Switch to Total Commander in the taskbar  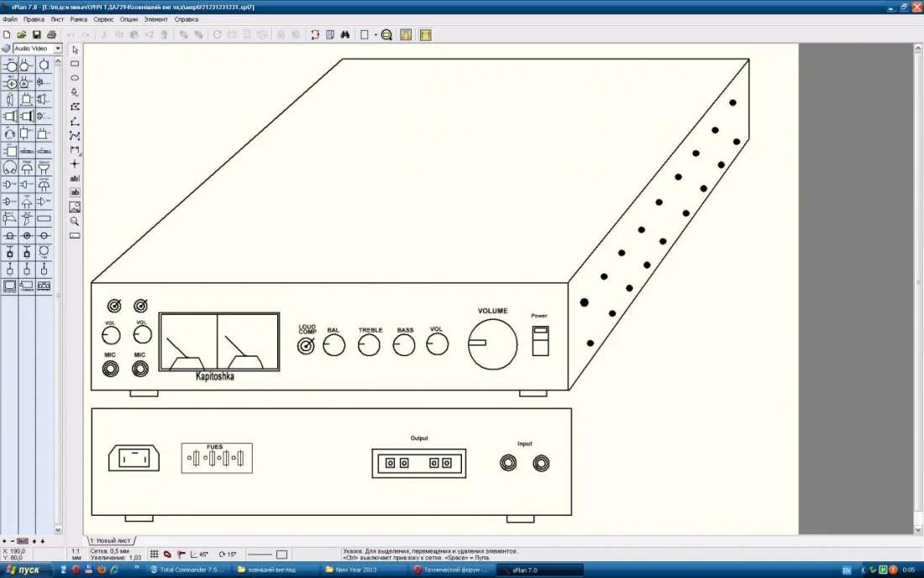coord(186,570)
